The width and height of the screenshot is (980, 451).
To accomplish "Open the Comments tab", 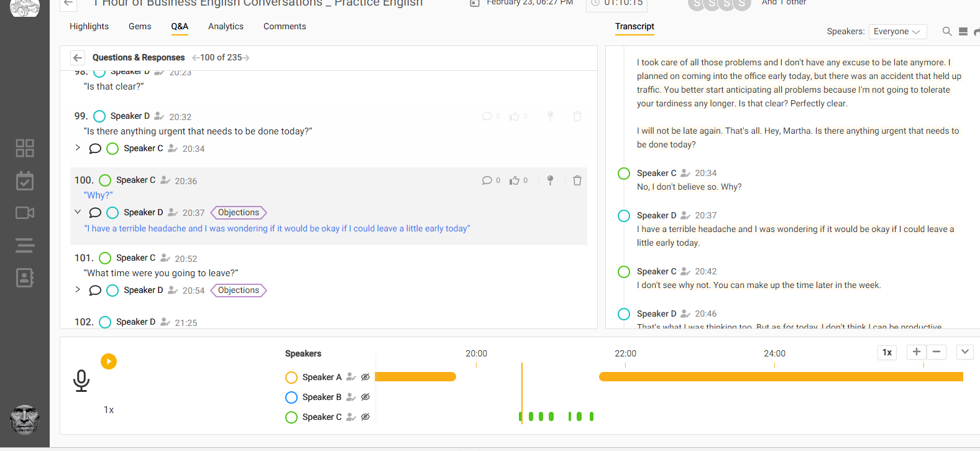I will click(x=285, y=26).
